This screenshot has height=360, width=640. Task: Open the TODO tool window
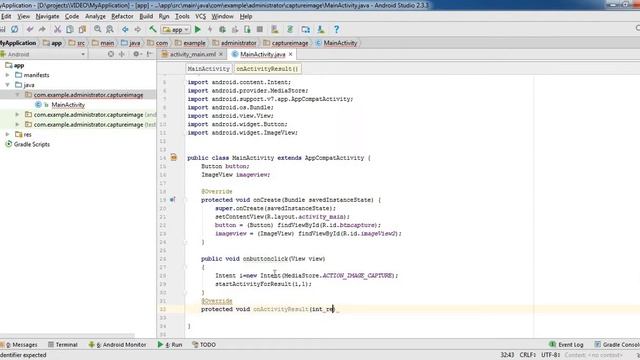point(204,345)
